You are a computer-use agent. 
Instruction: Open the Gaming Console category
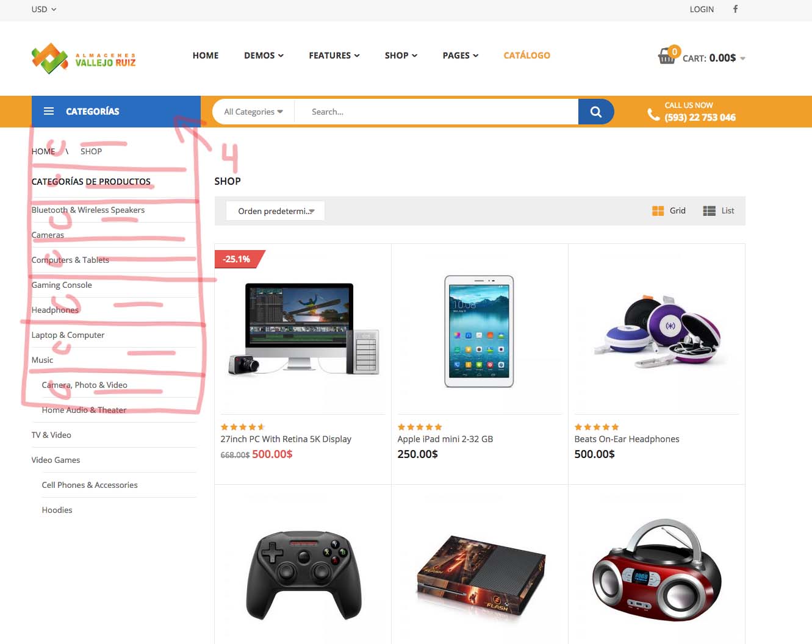(62, 285)
